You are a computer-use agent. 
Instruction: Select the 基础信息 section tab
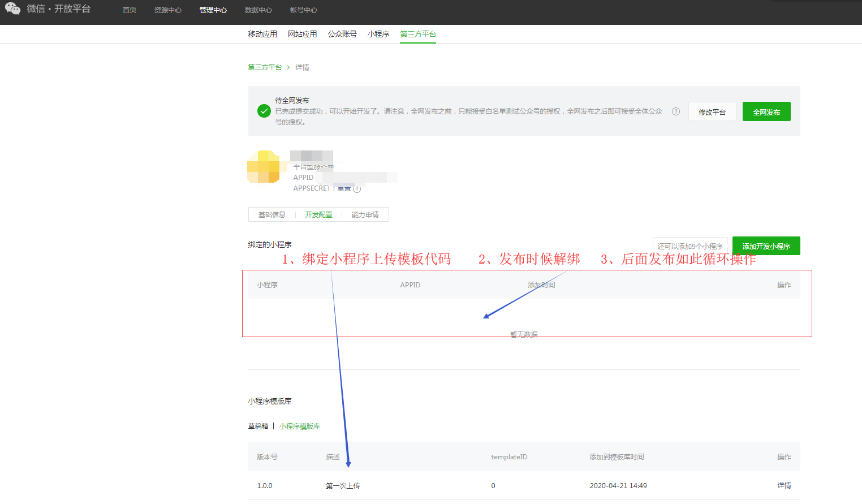[272, 215]
